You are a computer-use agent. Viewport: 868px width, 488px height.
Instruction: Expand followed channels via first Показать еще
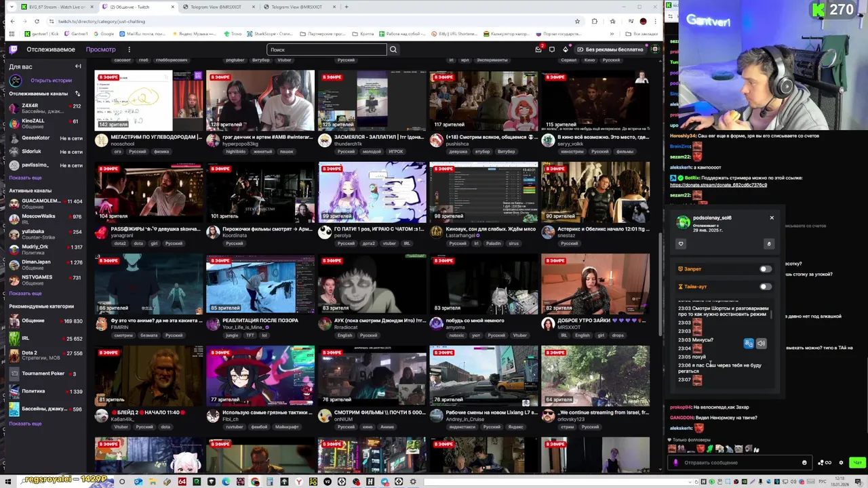point(25,178)
